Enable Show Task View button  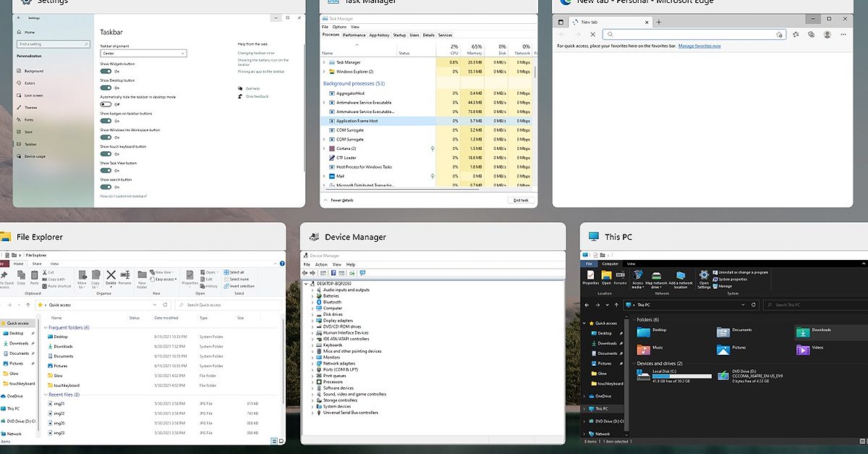tap(106, 170)
